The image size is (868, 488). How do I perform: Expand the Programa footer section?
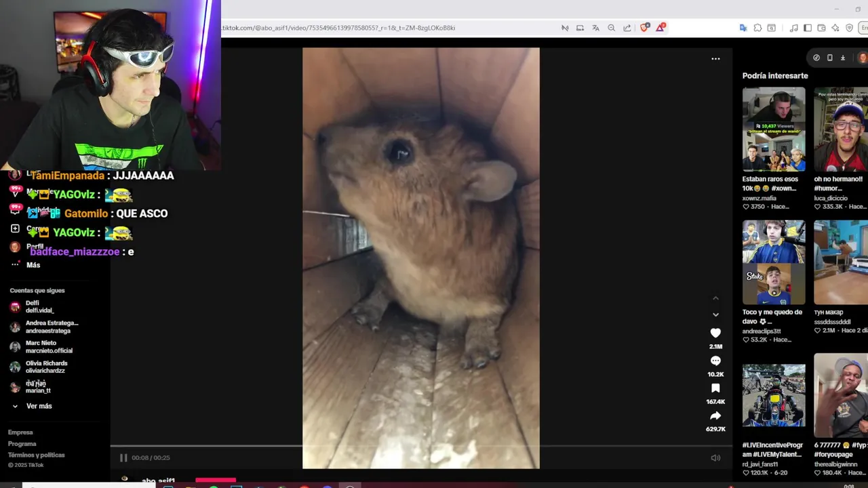22,444
